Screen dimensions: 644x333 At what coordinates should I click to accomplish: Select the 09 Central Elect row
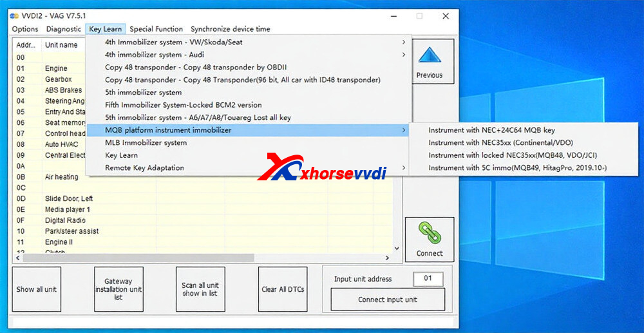(x=50, y=155)
